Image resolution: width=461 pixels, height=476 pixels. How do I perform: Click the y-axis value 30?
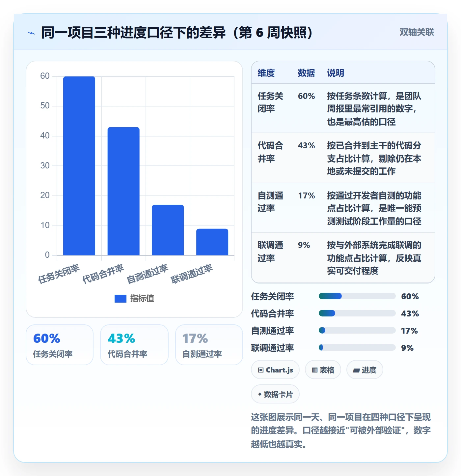tap(45, 165)
